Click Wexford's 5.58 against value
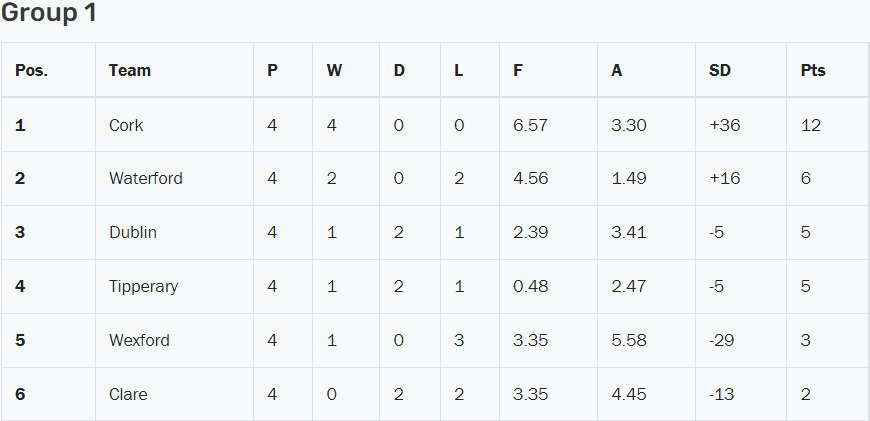 [629, 340]
